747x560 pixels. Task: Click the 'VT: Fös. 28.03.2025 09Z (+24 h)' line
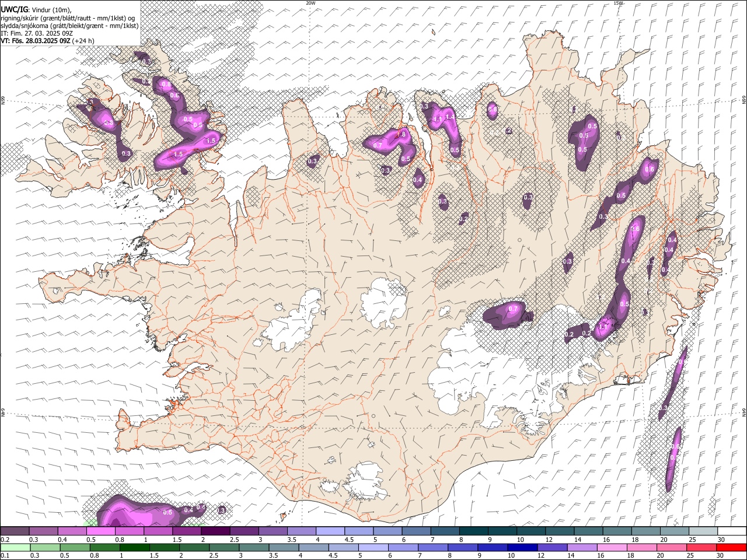48,41
